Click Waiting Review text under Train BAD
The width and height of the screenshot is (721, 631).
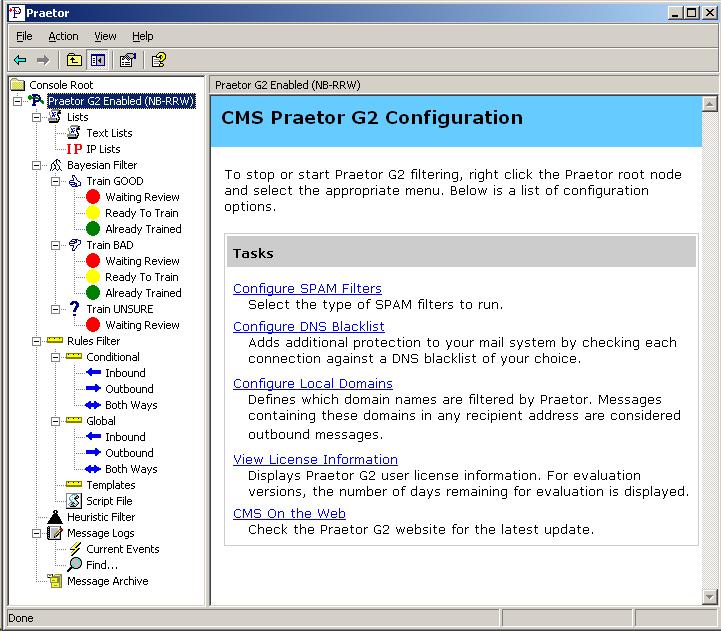coord(142,261)
